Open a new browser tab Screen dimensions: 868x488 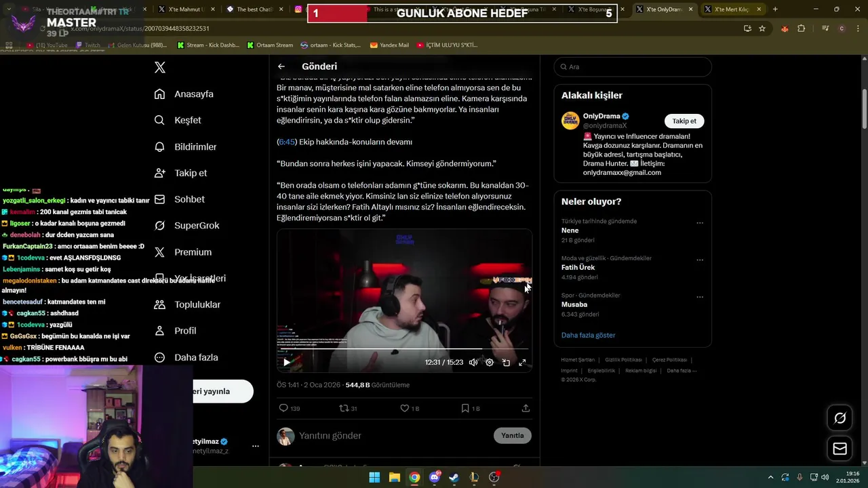(775, 9)
